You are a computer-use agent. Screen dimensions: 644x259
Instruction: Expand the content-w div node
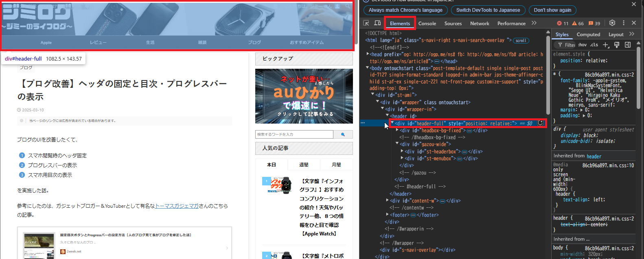pos(387,200)
